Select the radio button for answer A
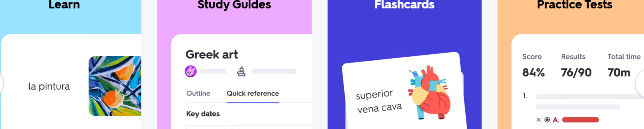The height and width of the screenshot is (129, 644). (x=547, y=120)
